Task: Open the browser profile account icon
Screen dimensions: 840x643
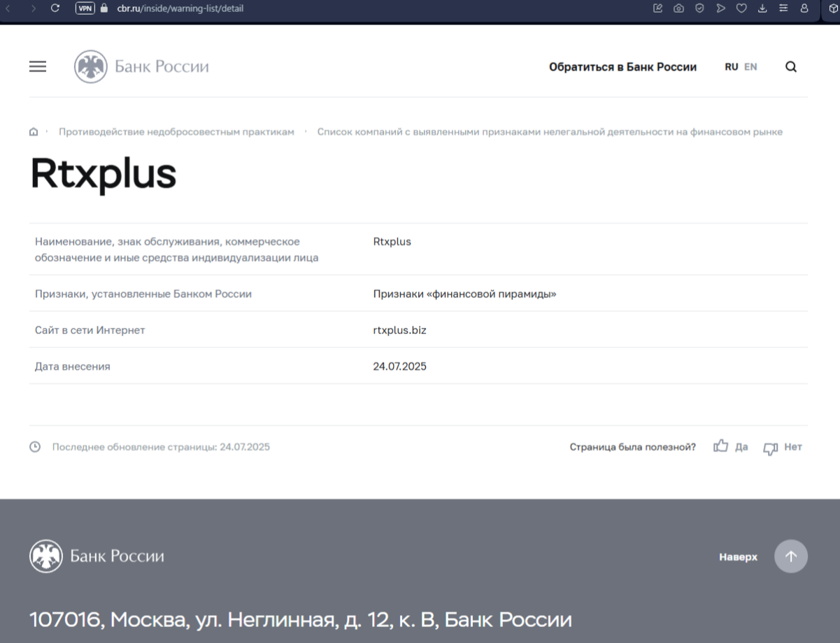Action: tap(804, 8)
